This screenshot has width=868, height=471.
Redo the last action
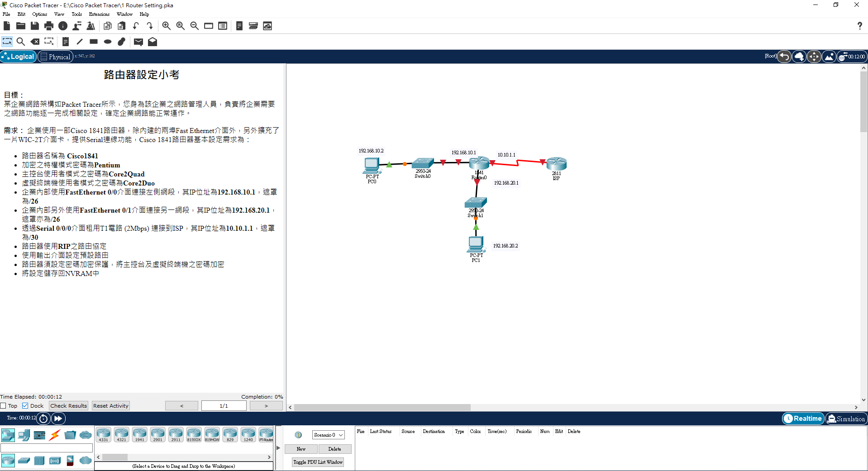click(150, 26)
